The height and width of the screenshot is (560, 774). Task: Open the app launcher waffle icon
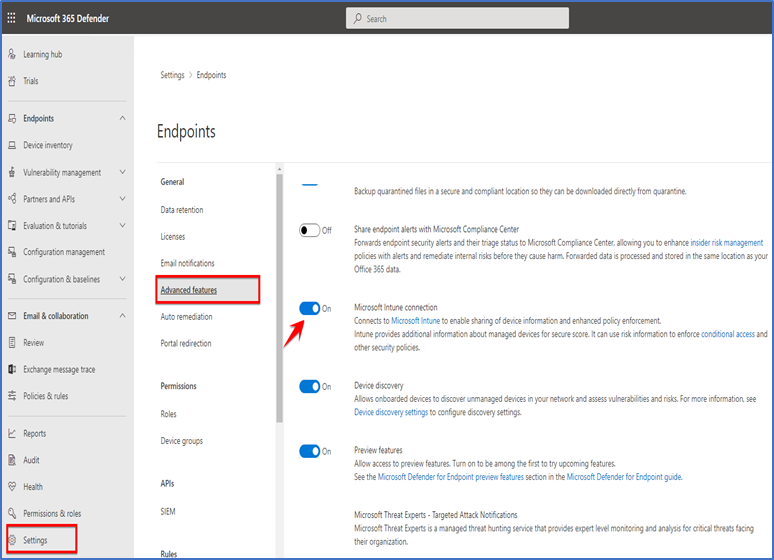(11, 18)
